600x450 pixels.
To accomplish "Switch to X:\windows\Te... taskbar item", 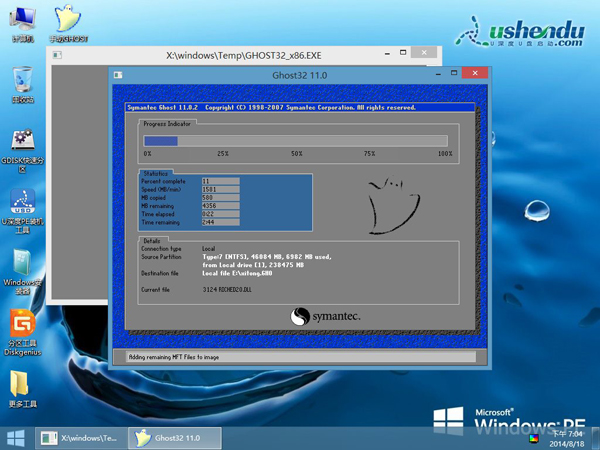I will [x=81, y=438].
